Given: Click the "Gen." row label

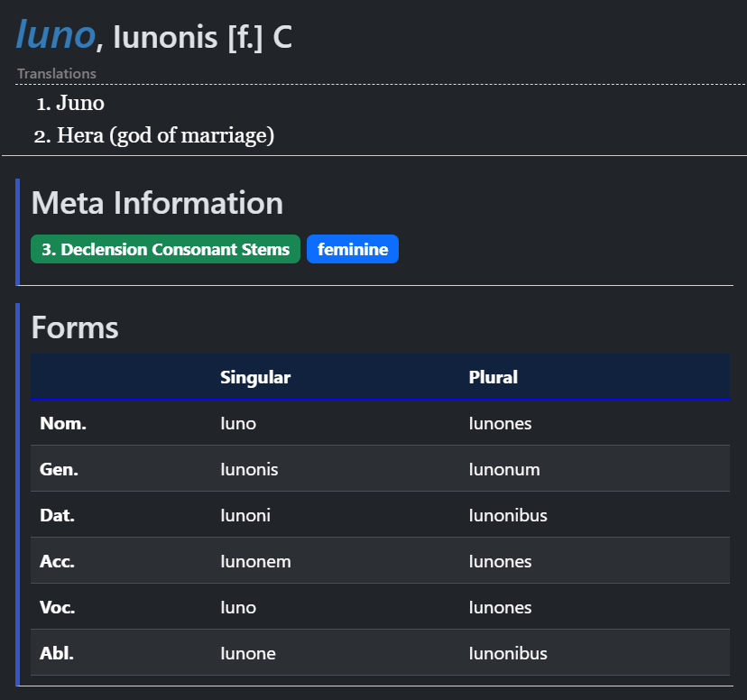Looking at the screenshot, I should click(59, 470).
